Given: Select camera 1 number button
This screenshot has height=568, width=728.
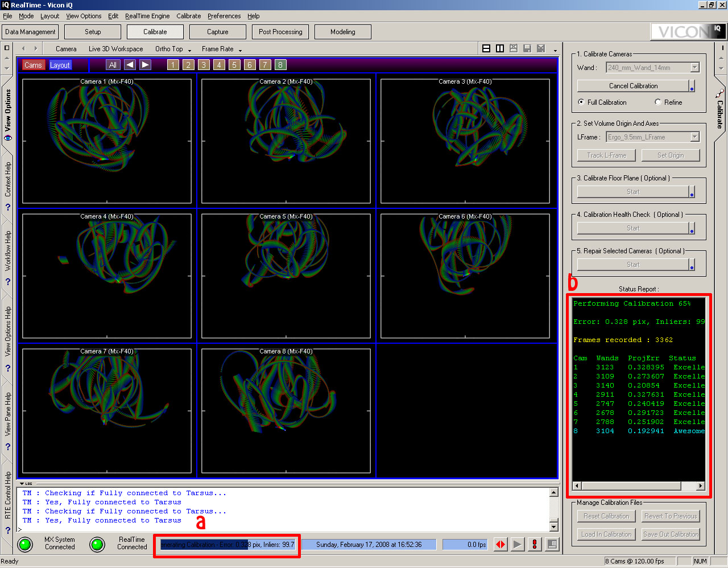Looking at the screenshot, I should coord(173,65).
